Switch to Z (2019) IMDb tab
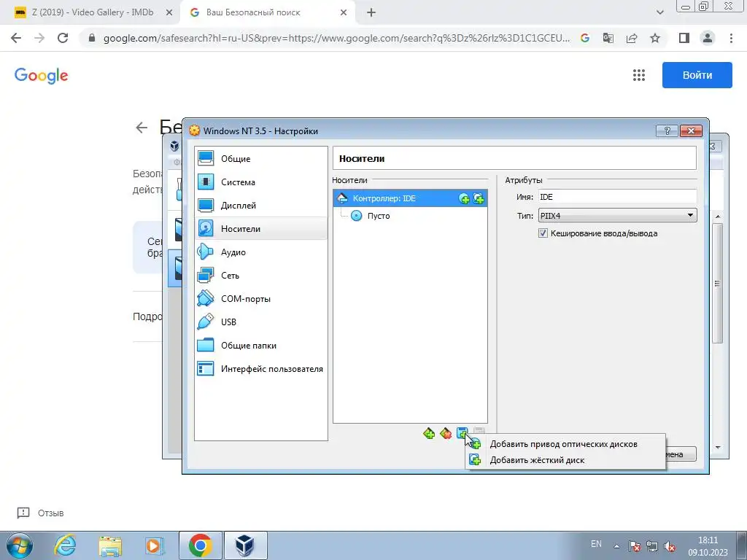The image size is (747, 560). [x=93, y=12]
